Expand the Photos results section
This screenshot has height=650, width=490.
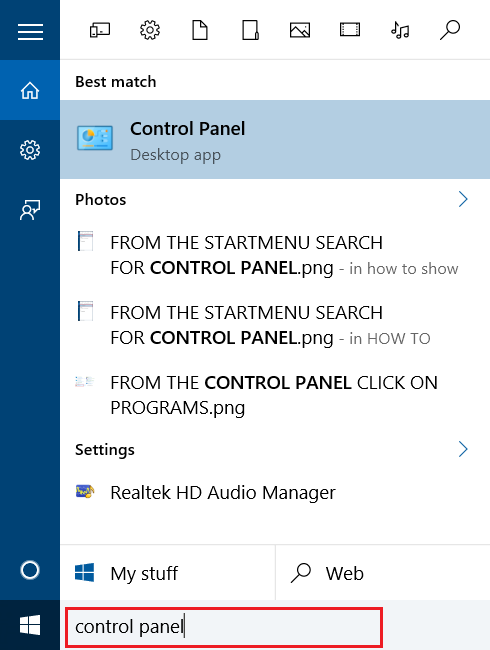pos(463,199)
